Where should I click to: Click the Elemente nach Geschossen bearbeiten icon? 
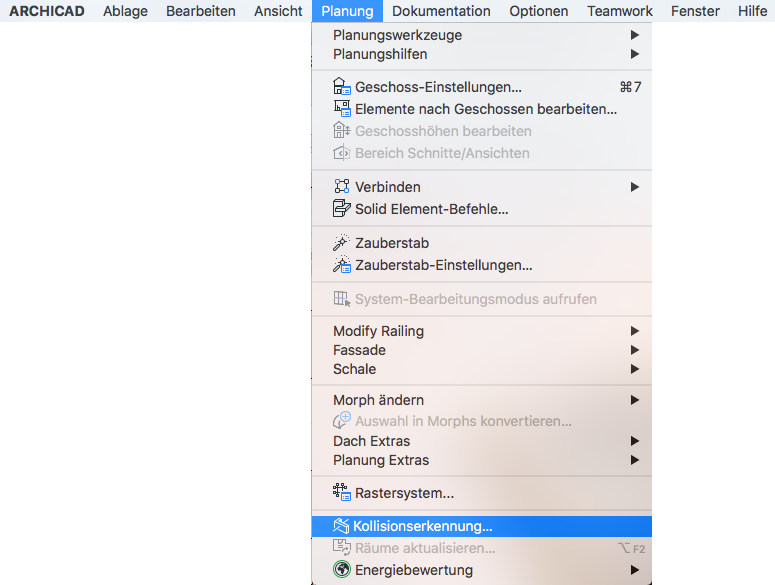click(342, 109)
